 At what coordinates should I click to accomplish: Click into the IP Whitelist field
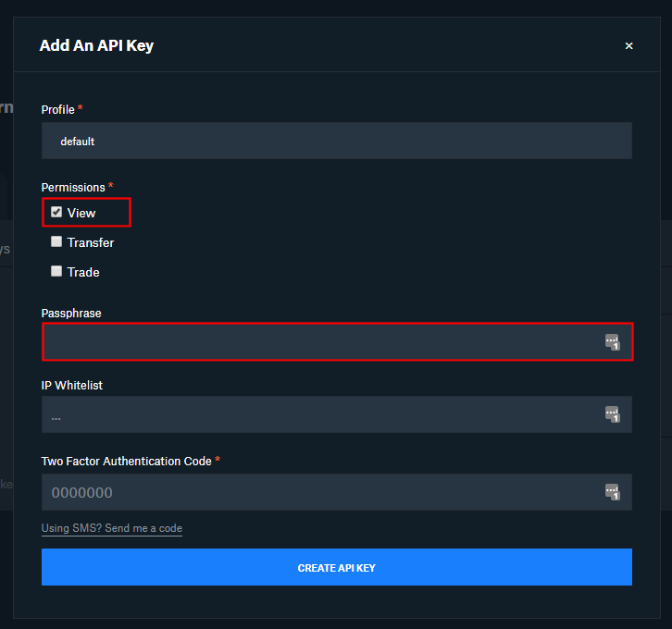coord(319,415)
